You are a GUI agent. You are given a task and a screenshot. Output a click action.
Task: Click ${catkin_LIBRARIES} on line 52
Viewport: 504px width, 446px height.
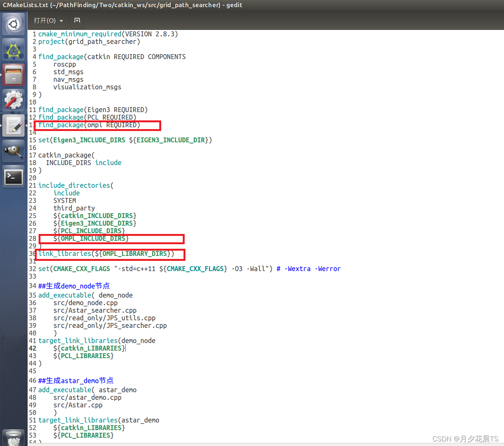click(x=89, y=428)
